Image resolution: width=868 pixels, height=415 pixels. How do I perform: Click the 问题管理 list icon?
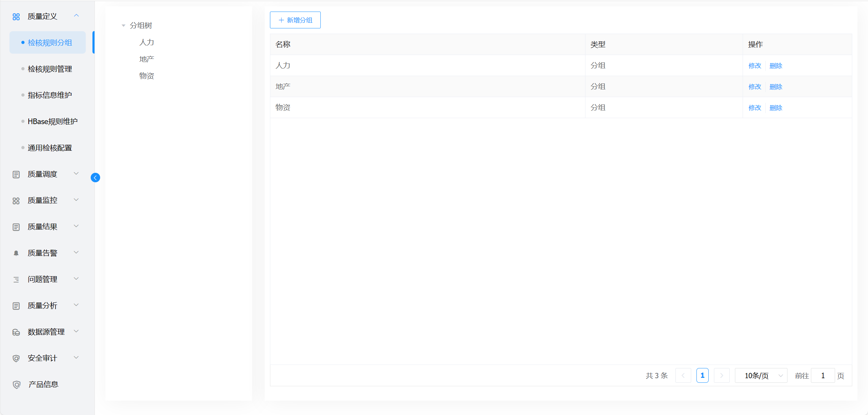[16, 280]
